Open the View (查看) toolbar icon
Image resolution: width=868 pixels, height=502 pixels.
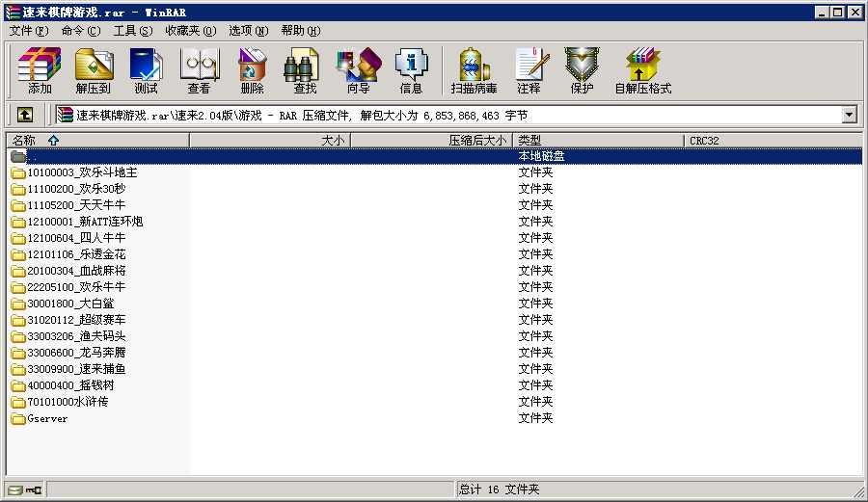199,70
